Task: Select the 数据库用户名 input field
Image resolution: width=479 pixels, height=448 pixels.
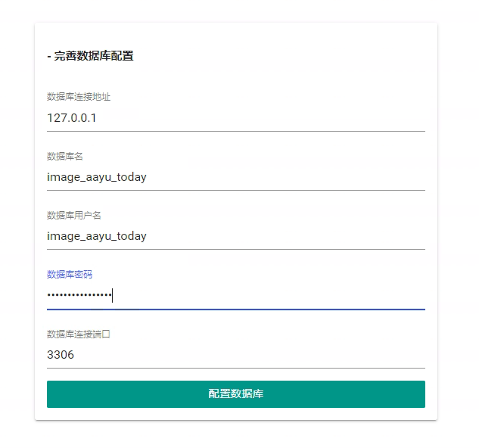Action: [x=235, y=236]
